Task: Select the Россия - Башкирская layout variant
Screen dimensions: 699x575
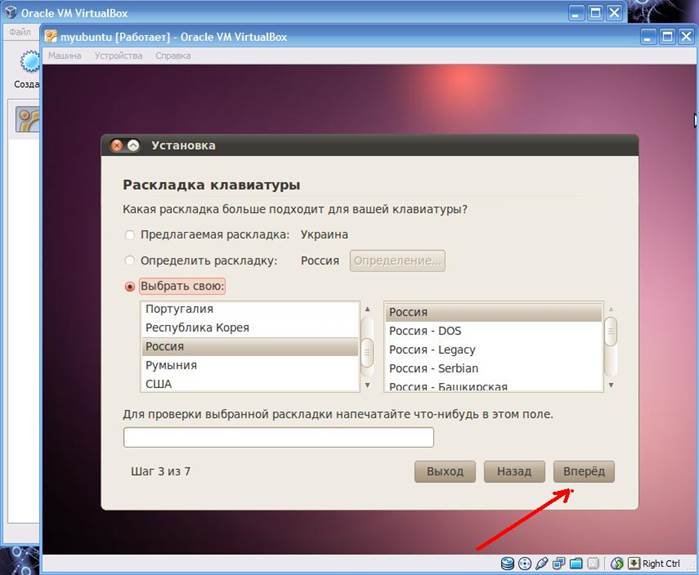Action: tap(493, 386)
